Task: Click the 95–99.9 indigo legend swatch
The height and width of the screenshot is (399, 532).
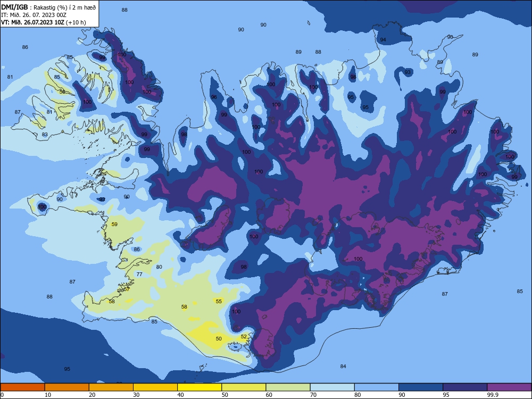Action: 465,387
